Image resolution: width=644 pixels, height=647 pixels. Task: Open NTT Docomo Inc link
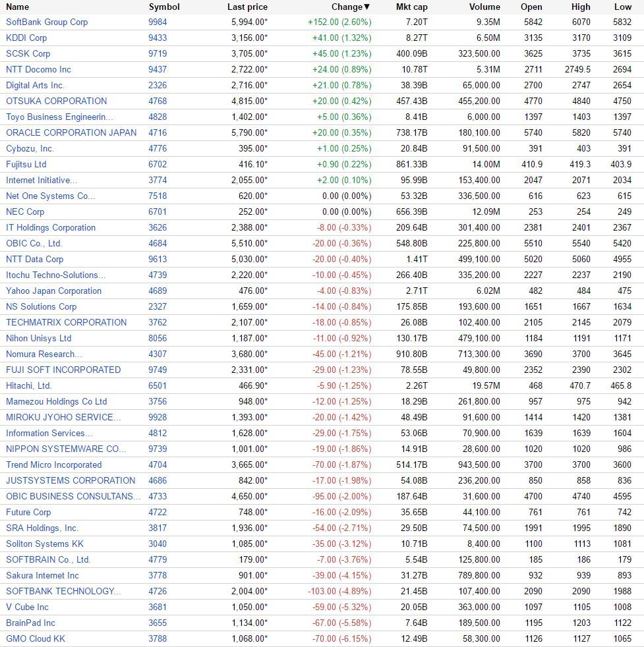(x=38, y=70)
